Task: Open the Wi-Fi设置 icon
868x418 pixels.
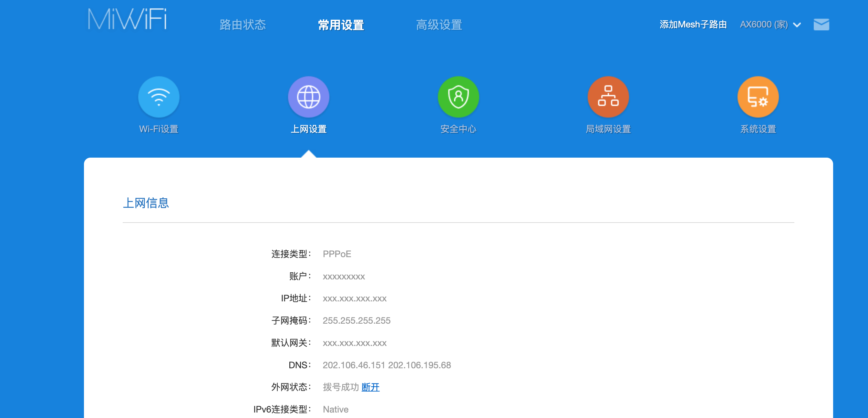Action: pos(159,97)
